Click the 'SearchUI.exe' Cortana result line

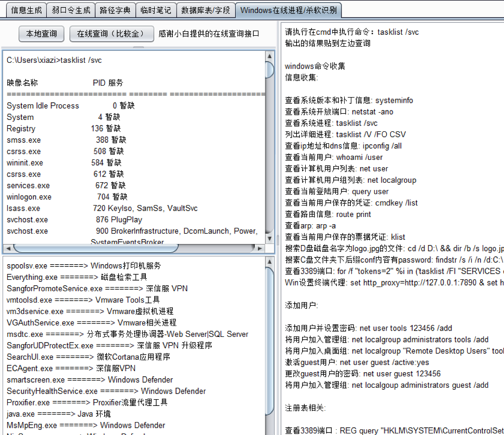pos(88,357)
